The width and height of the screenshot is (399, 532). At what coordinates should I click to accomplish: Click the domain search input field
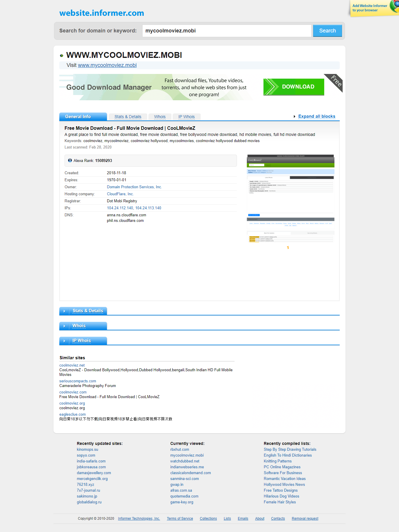tap(227, 31)
